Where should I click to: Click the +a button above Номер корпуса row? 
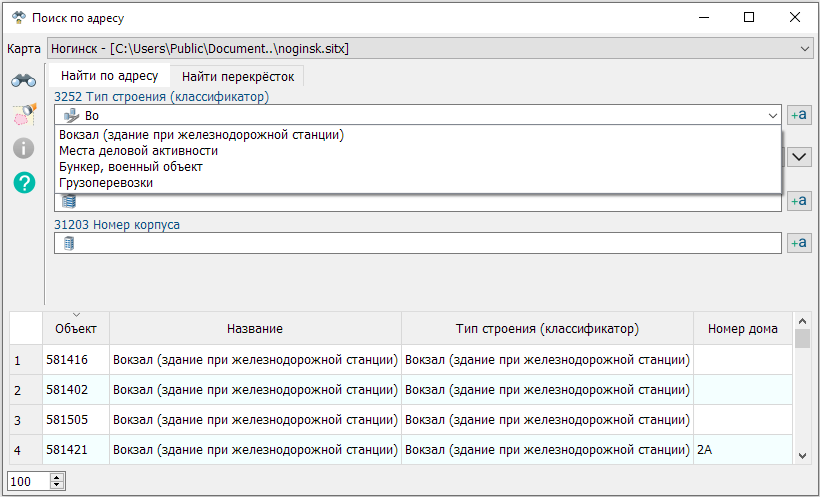tap(798, 201)
